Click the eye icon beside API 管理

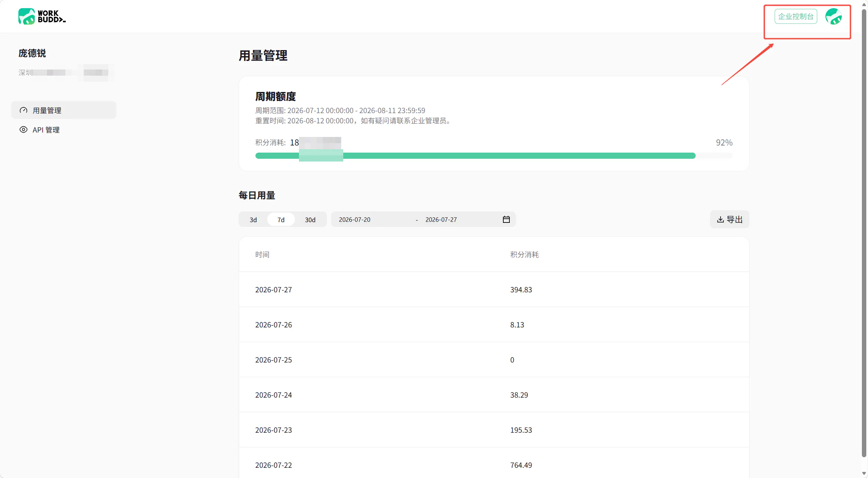(x=23, y=129)
